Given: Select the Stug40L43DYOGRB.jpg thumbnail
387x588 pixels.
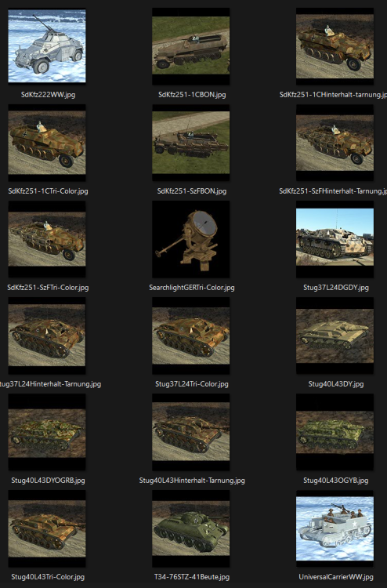Looking at the screenshot, I should coord(47,432).
